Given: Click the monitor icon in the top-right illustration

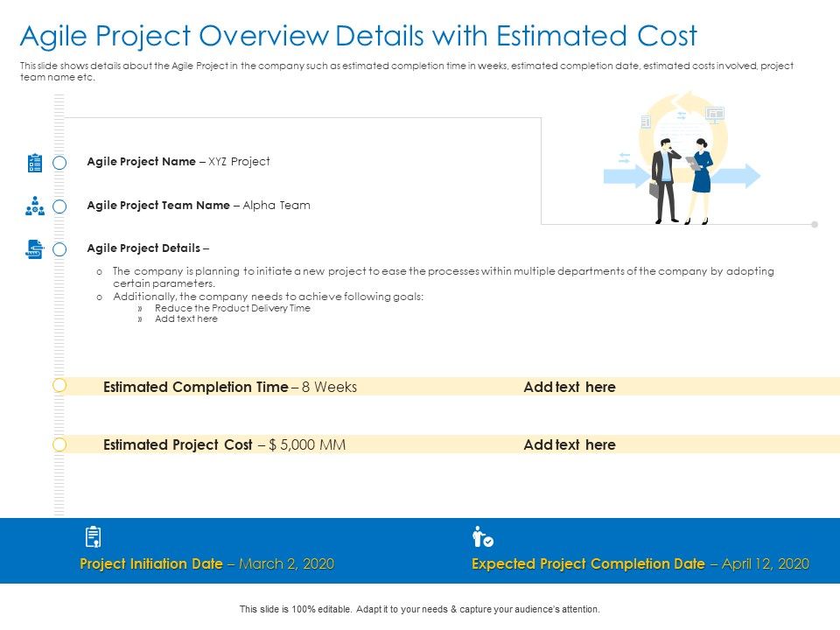Looking at the screenshot, I should [x=715, y=114].
